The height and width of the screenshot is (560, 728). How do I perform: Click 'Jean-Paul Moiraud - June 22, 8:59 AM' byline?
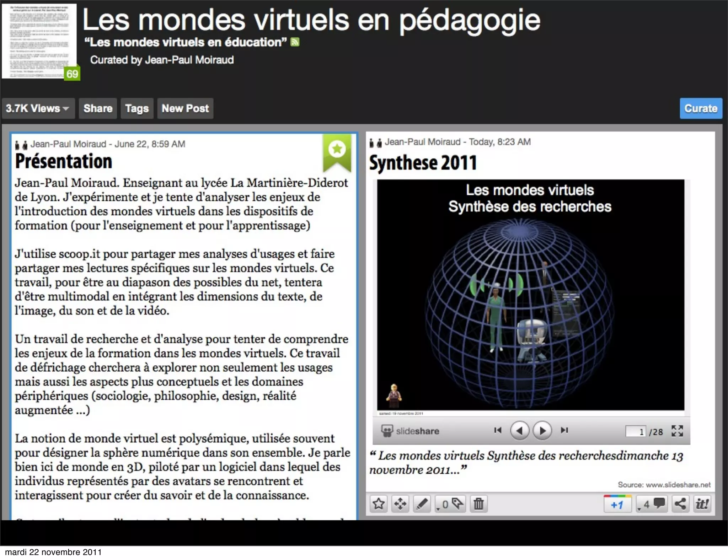pos(108,144)
